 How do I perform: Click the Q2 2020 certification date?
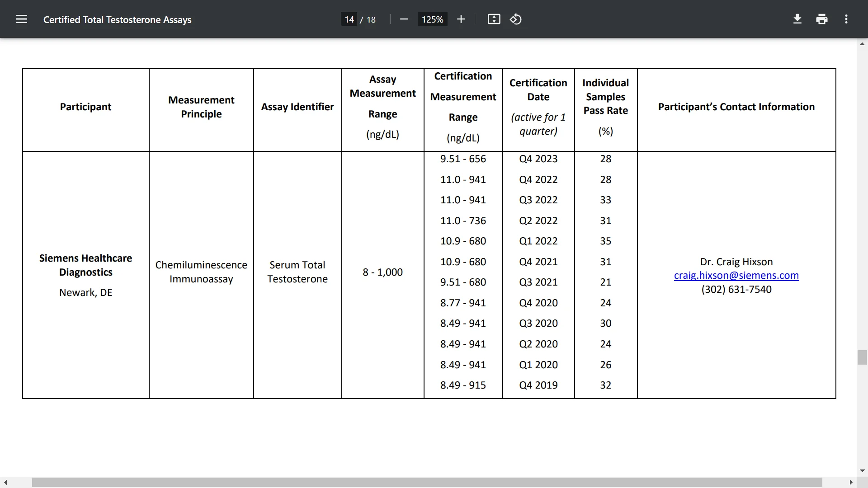tap(538, 344)
